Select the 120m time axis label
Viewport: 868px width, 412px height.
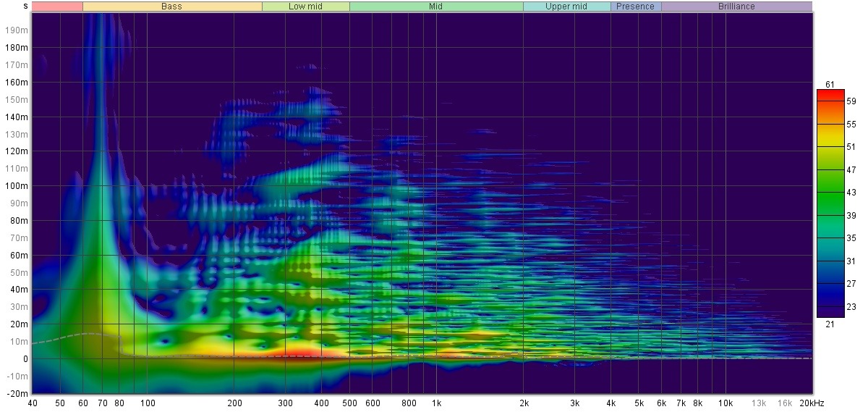(x=17, y=151)
